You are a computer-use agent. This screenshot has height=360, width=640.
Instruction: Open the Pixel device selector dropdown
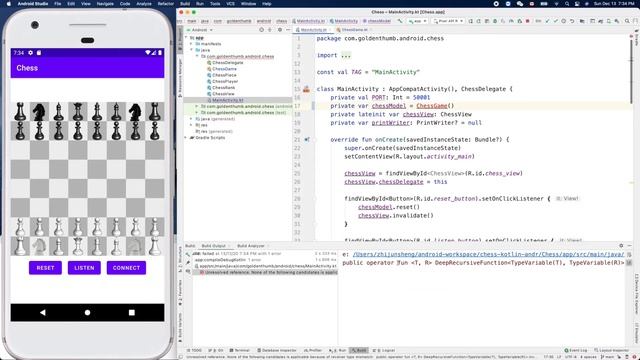[x=449, y=21]
